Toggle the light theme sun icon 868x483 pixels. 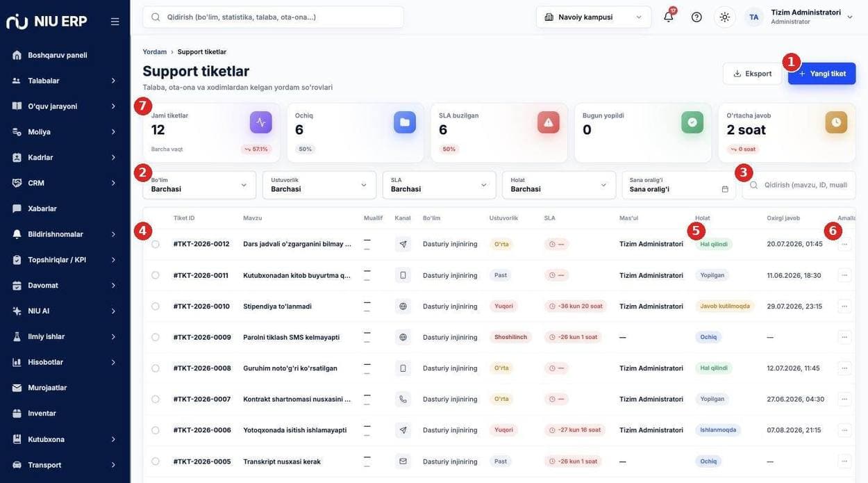(x=725, y=17)
